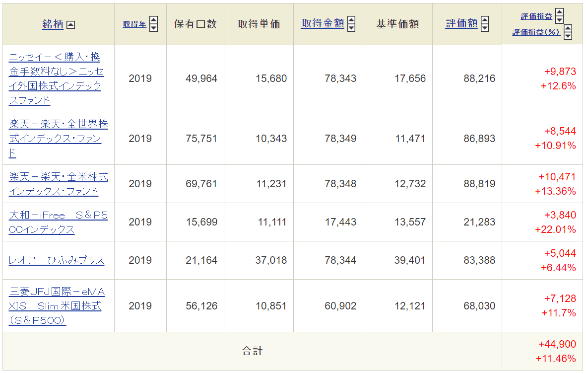Click the +12.6% gain percentage
The width and height of the screenshot is (588, 374).
pyautogui.click(x=558, y=86)
